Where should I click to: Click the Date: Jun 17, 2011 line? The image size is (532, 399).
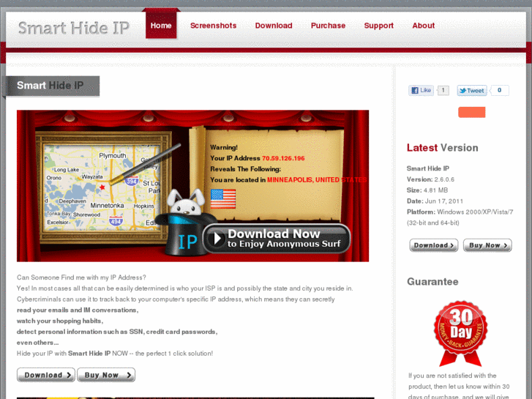click(x=435, y=201)
